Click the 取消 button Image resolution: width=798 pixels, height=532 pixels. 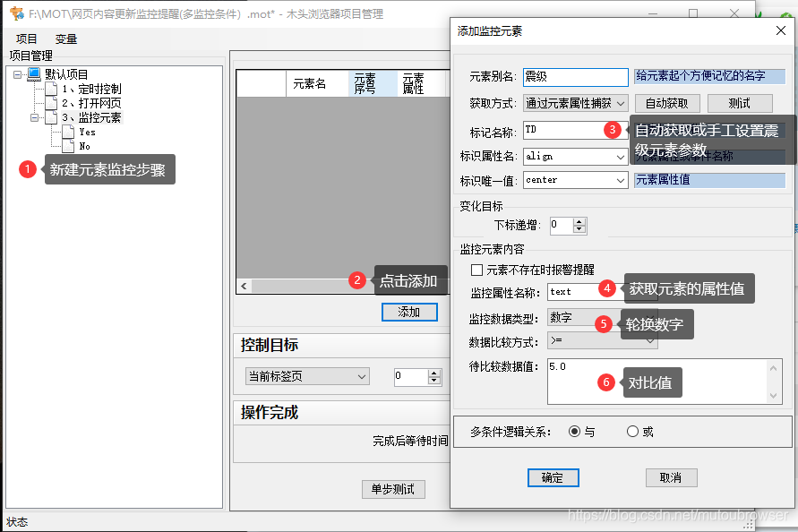click(x=671, y=478)
